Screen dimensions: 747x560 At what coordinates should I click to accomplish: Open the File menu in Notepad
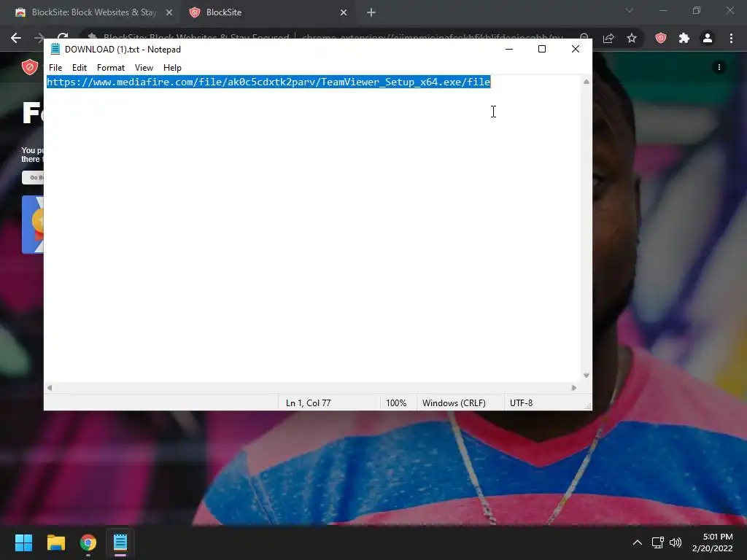click(55, 68)
